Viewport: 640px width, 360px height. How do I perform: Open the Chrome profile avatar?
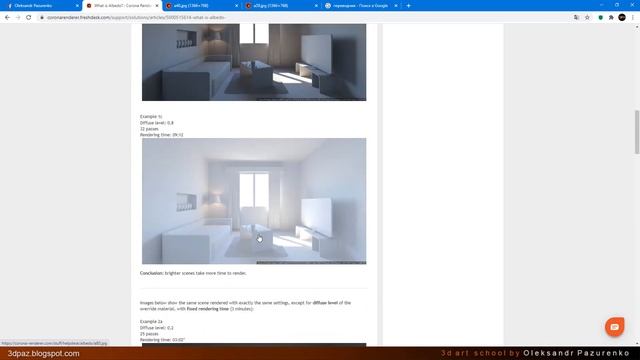[622, 17]
